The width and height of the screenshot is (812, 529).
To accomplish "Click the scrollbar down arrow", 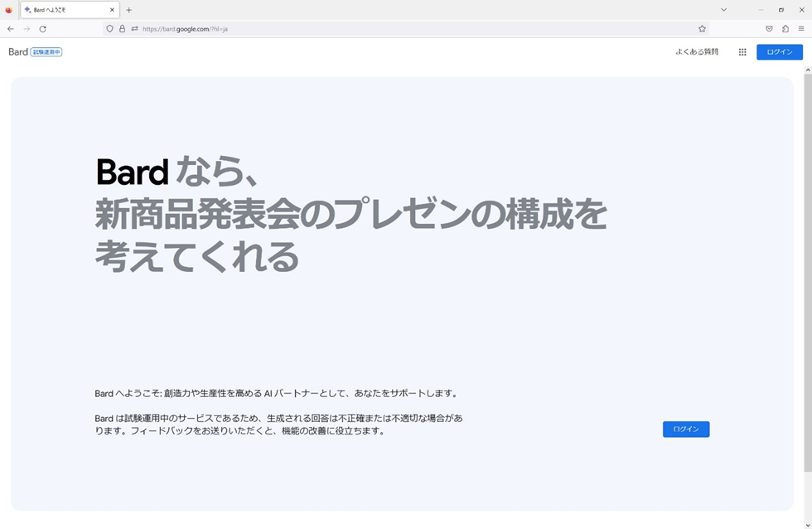I will [x=808, y=525].
